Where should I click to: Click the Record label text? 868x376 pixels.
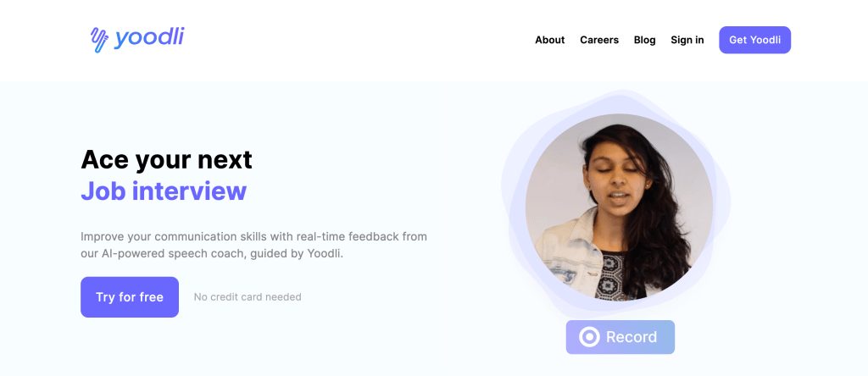[632, 337]
